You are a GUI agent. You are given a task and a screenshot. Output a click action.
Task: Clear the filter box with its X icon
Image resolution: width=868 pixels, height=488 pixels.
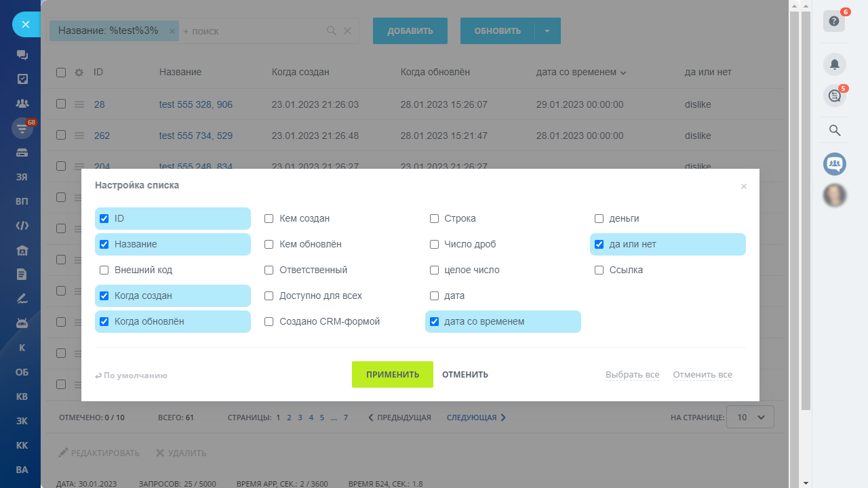click(347, 31)
